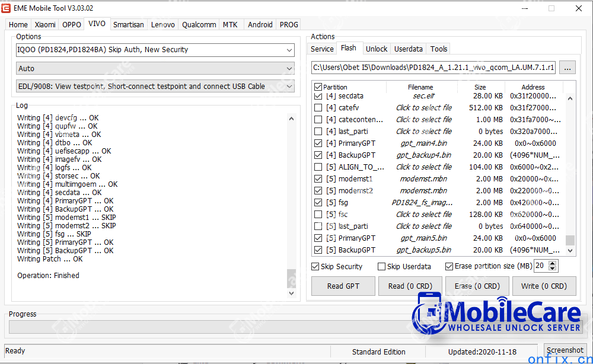Uncheck the [5] fsg partition

318,203
